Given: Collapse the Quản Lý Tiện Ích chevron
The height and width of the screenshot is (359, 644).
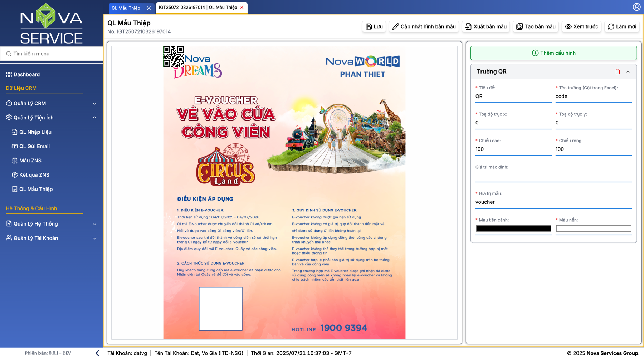Looking at the screenshot, I should [94, 118].
